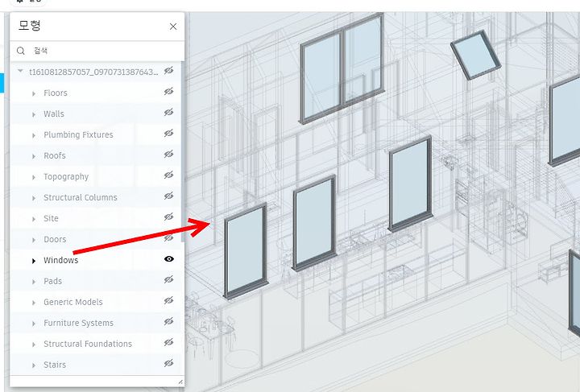Select the Structural Foundations tree item
The width and height of the screenshot is (580, 392).
pyautogui.click(x=88, y=344)
